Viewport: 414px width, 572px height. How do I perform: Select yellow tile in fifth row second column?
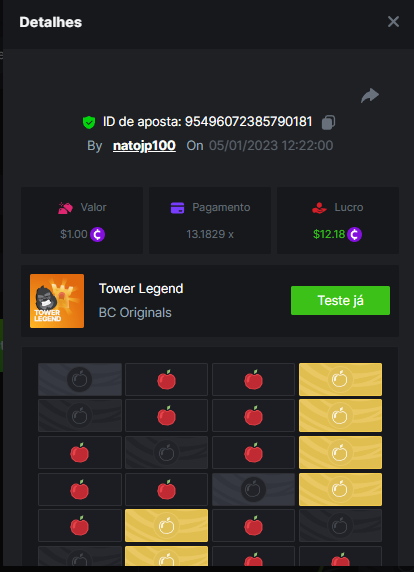(x=166, y=526)
